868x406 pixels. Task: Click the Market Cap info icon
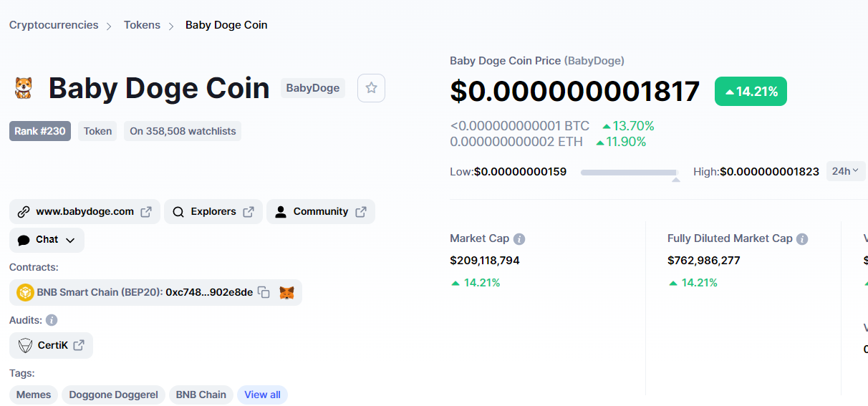(519, 238)
